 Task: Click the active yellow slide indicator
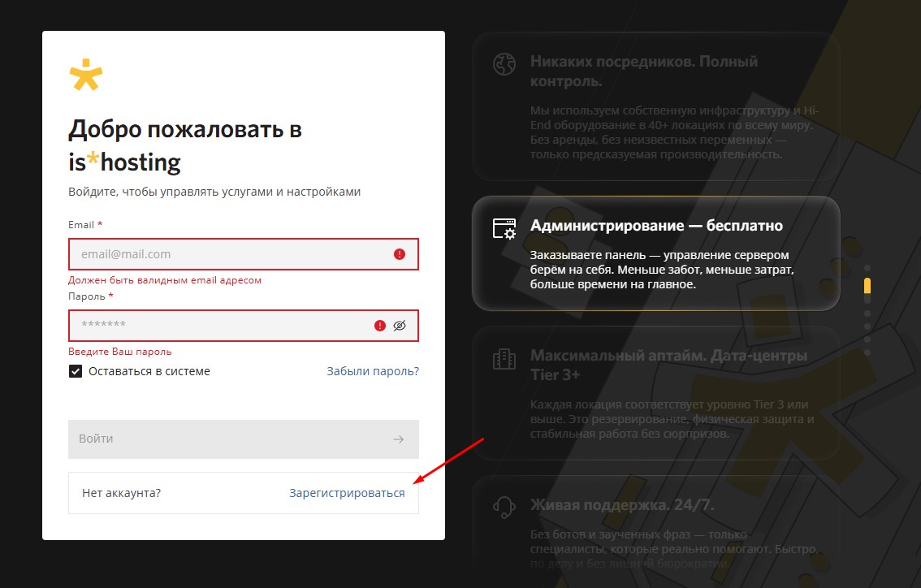click(x=867, y=286)
